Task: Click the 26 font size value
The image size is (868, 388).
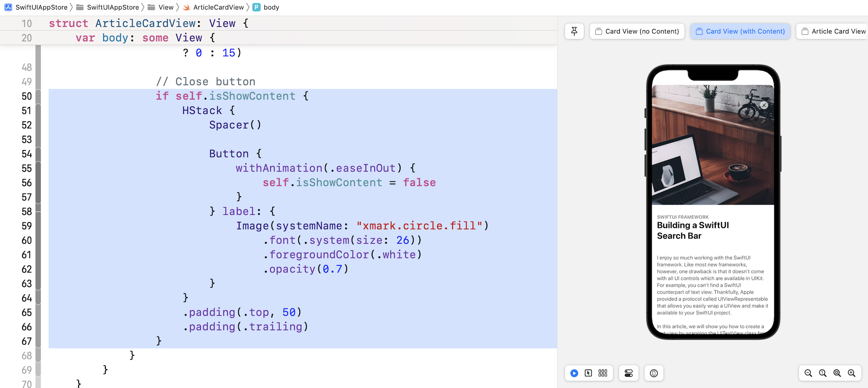Action: point(403,240)
